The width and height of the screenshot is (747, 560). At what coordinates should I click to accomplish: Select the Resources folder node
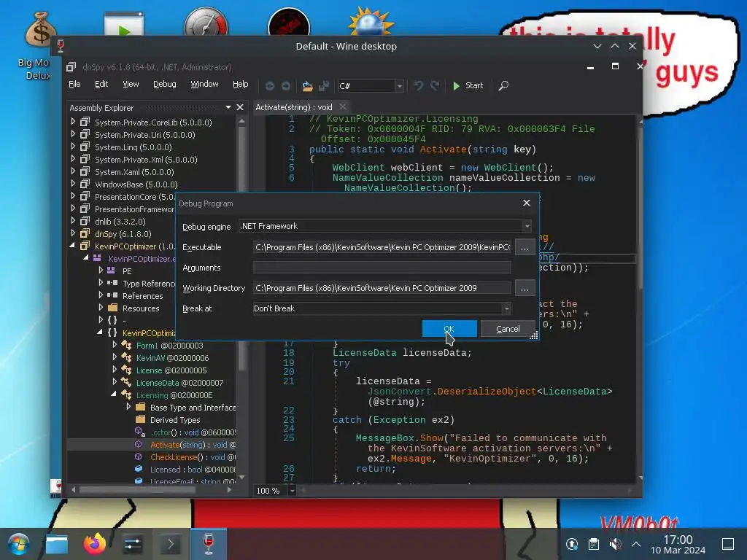pos(141,308)
